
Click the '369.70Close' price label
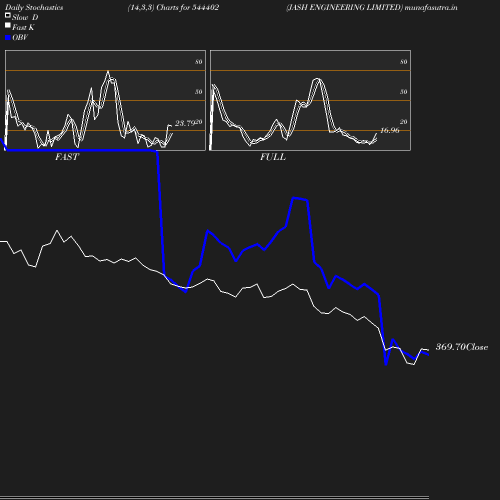tap(462, 347)
